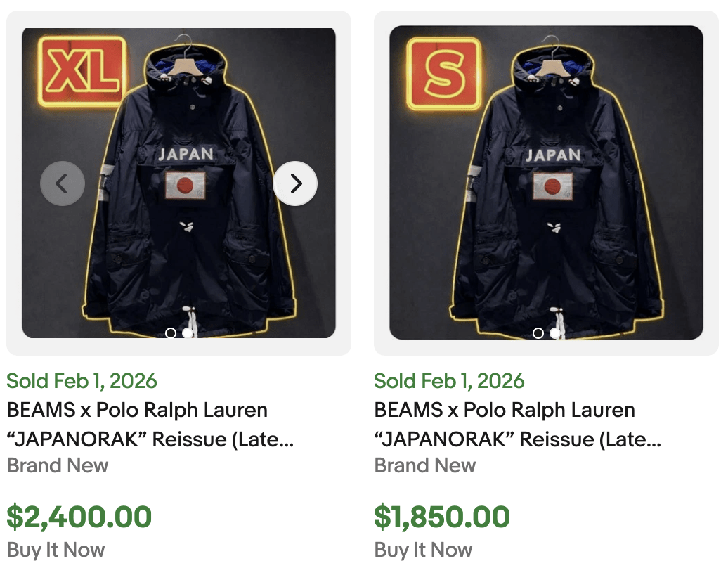
Task: Select the first image dot under S jacket
Action: pyautogui.click(x=538, y=334)
